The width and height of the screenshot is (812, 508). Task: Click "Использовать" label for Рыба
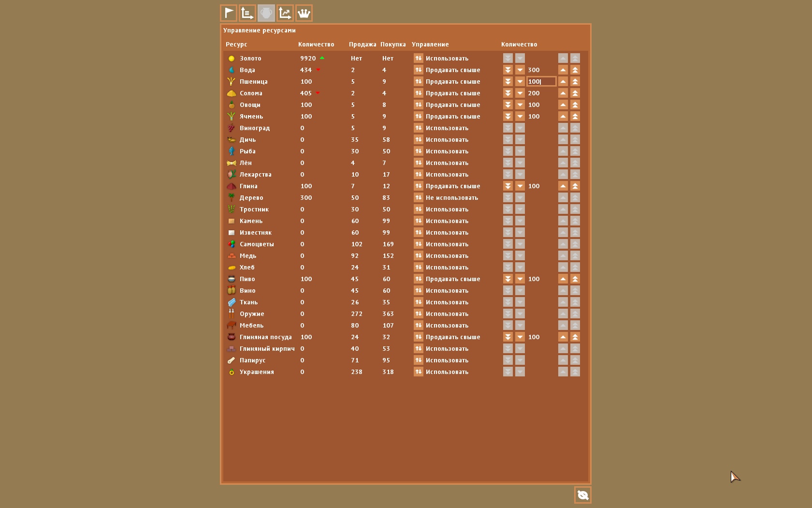click(x=447, y=151)
